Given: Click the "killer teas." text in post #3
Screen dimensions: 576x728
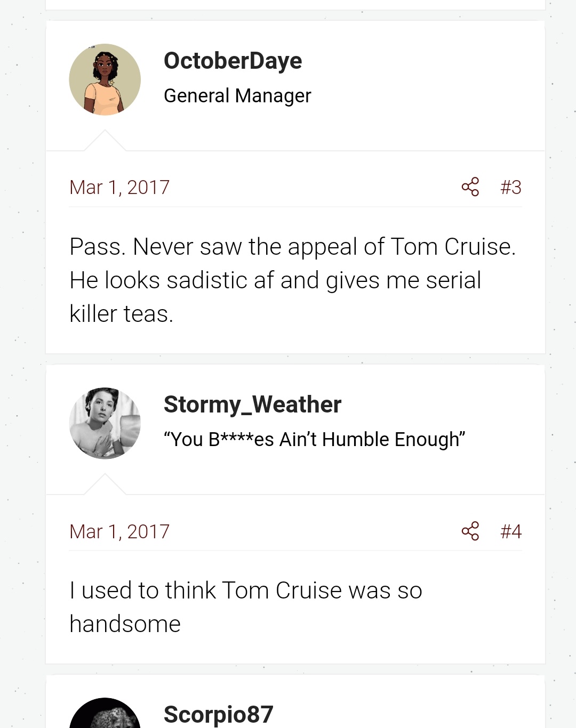Looking at the screenshot, I should click(x=122, y=314).
